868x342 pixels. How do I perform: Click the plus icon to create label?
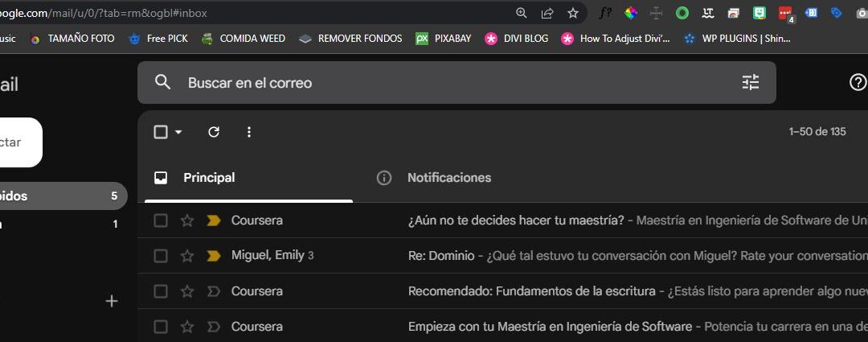pyautogui.click(x=112, y=301)
